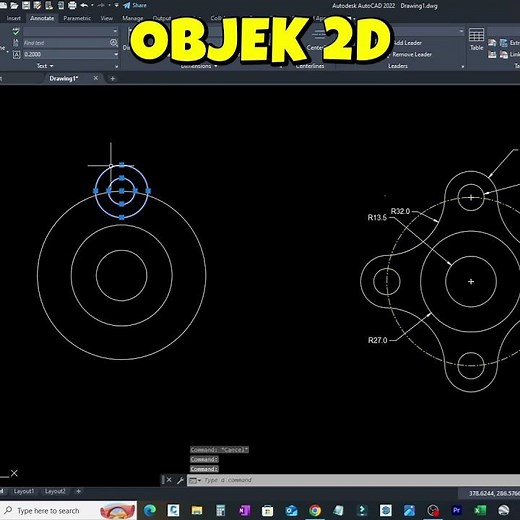Click the new drawing plus tab
This screenshot has width=520, height=520.
pos(112,78)
